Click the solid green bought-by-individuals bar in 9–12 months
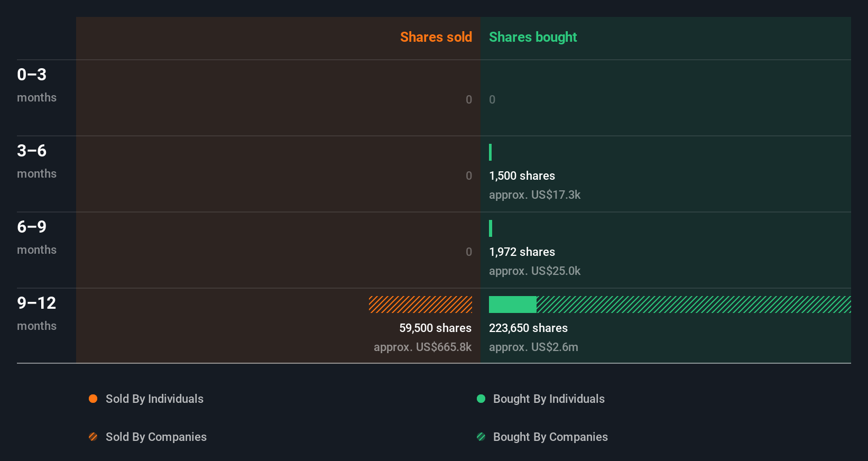This screenshot has width=868, height=461. tap(513, 305)
